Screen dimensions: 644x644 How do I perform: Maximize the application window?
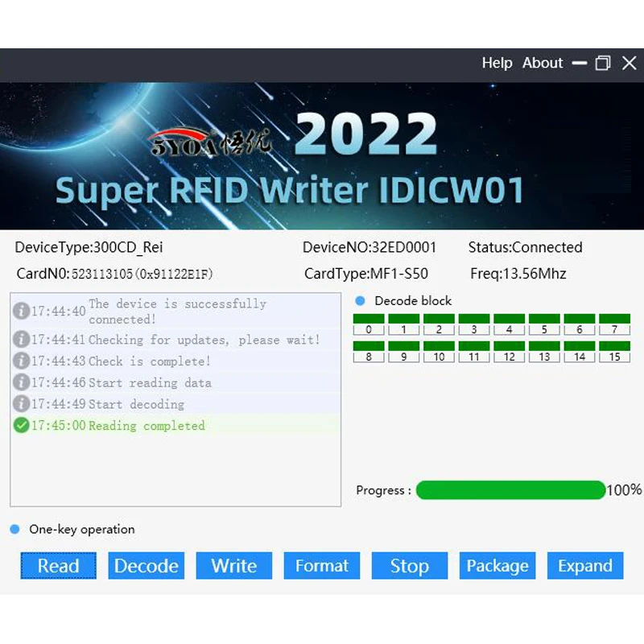point(602,64)
